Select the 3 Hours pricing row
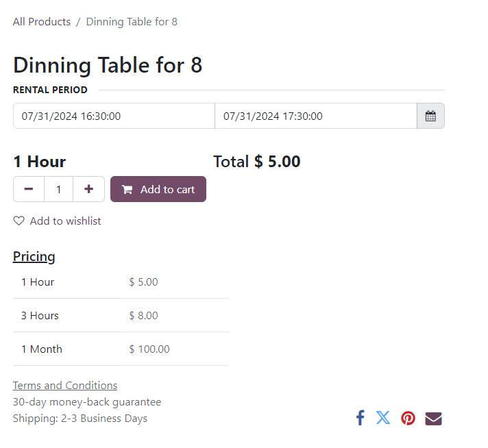The width and height of the screenshot is (488, 448). 121,315
